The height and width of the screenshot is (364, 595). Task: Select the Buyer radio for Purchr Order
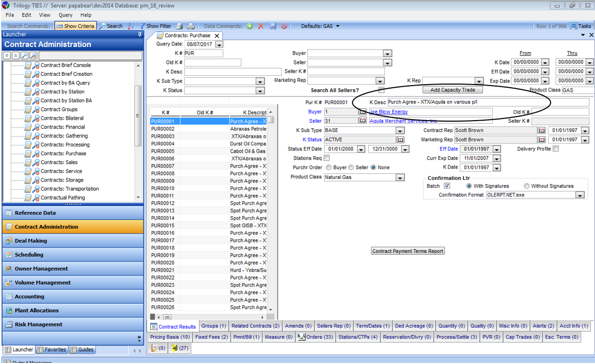pos(329,168)
